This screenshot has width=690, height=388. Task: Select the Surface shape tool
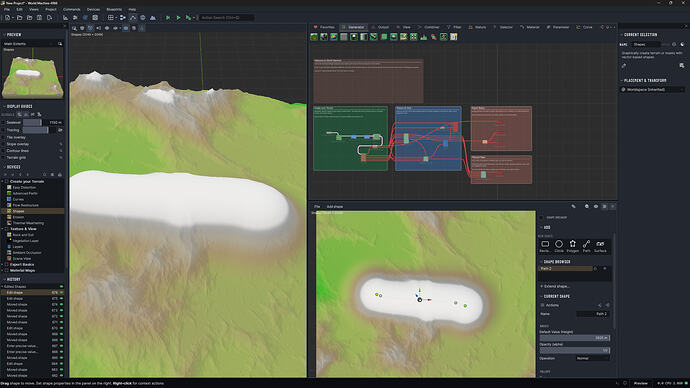[600, 246]
